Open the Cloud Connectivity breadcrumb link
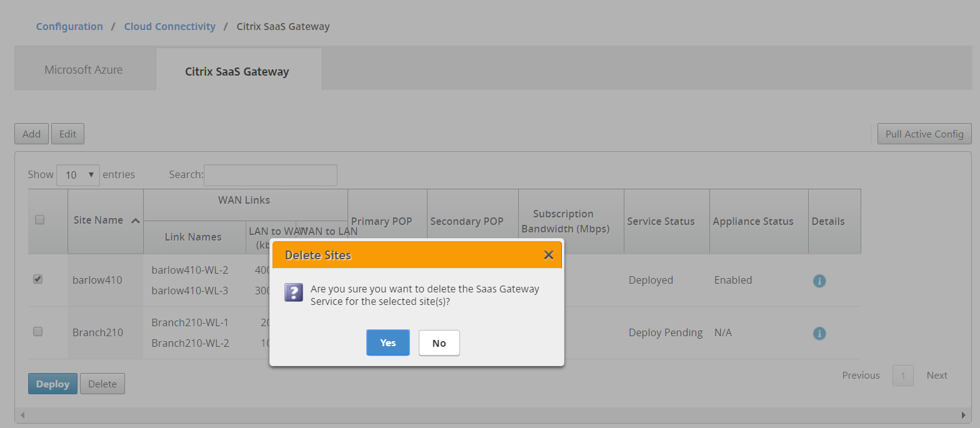The width and height of the screenshot is (980, 428). click(169, 26)
